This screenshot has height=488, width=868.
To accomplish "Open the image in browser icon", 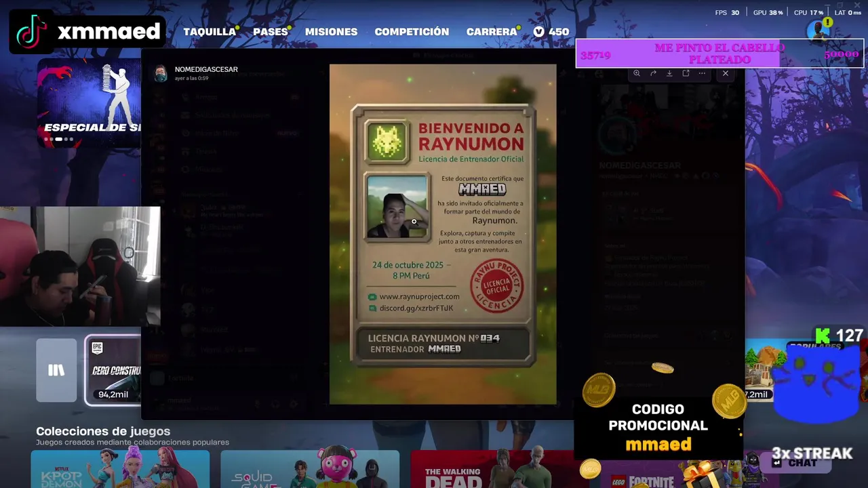I will click(x=686, y=73).
